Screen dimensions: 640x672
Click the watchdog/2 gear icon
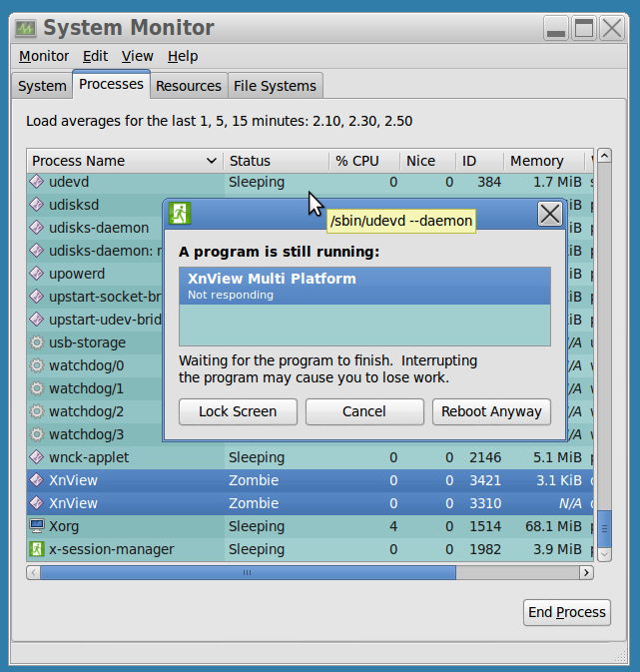point(36,411)
